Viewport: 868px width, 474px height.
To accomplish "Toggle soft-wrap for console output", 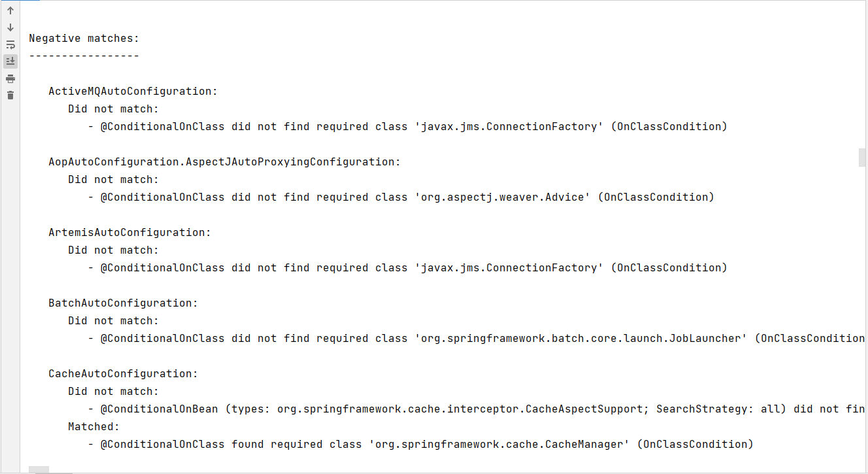I will 10,44.
